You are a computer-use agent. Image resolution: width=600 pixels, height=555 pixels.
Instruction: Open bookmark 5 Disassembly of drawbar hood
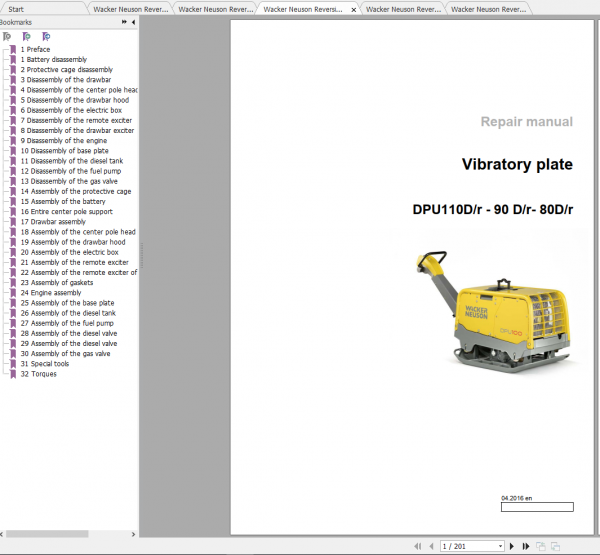coord(75,100)
